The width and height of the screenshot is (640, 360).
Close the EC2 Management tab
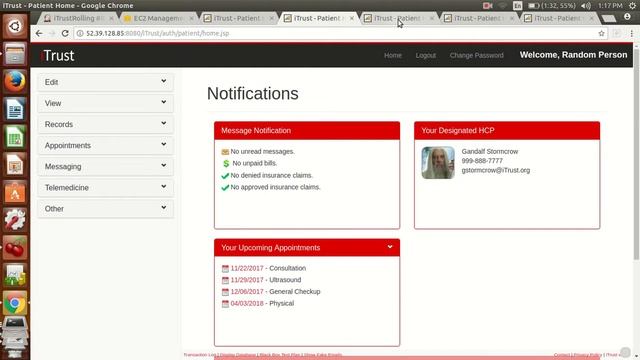pos(191,18)
